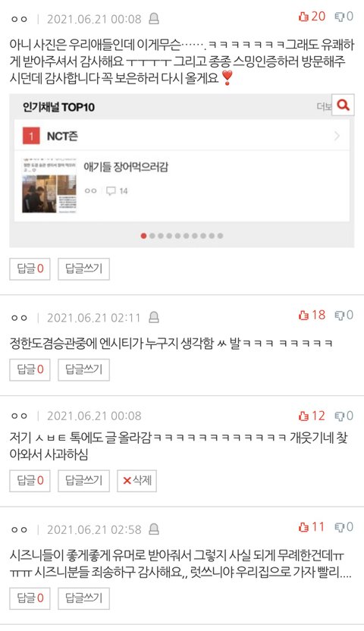Select the second carousel page dot
364x631 pixels.
(152, 236)
